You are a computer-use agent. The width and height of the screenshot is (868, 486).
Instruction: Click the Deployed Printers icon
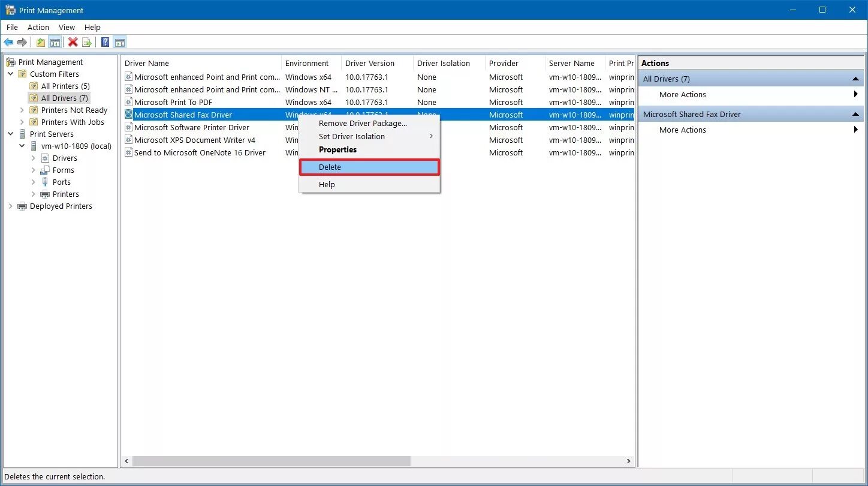23,206
